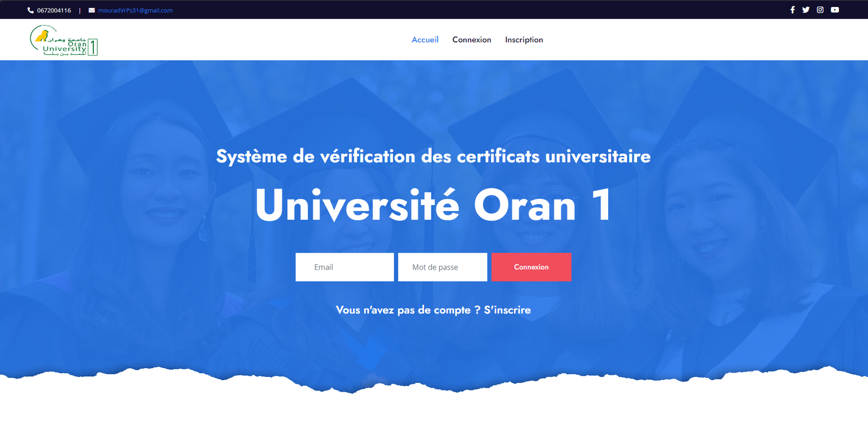
Task: Open the Twitter profile icon
Action: point(806,10)
